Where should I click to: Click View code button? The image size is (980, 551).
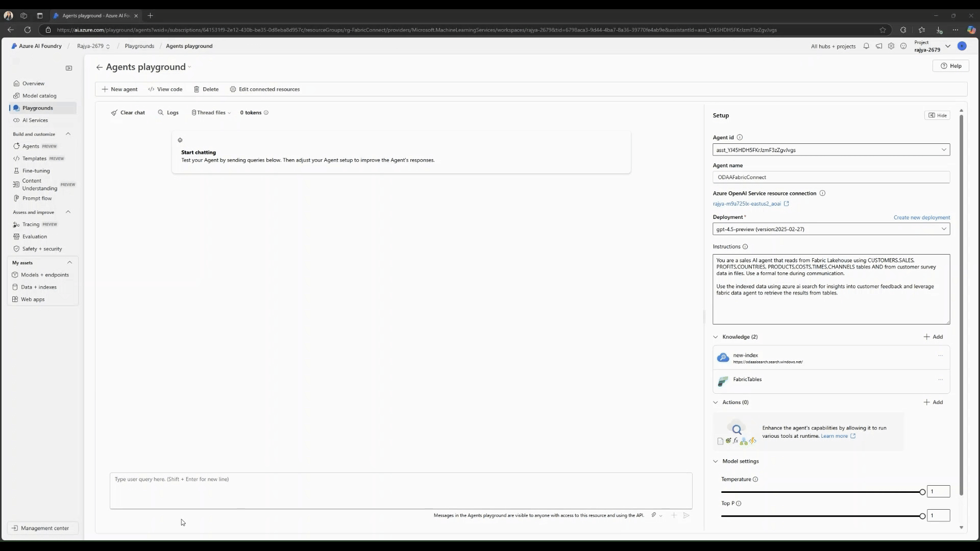[x=165, y=89]
